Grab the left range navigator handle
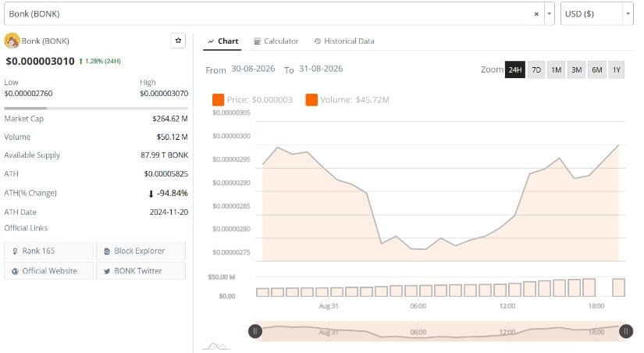Viewport: 644px width, 353px height. pos(255,331)
